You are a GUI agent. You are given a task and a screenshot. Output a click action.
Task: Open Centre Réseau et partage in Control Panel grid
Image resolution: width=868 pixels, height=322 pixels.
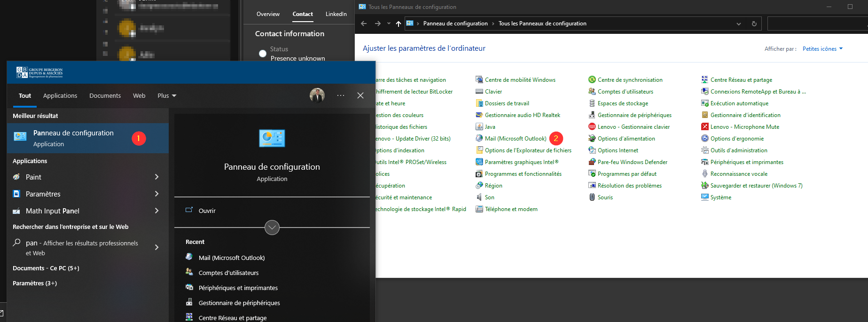737,80
